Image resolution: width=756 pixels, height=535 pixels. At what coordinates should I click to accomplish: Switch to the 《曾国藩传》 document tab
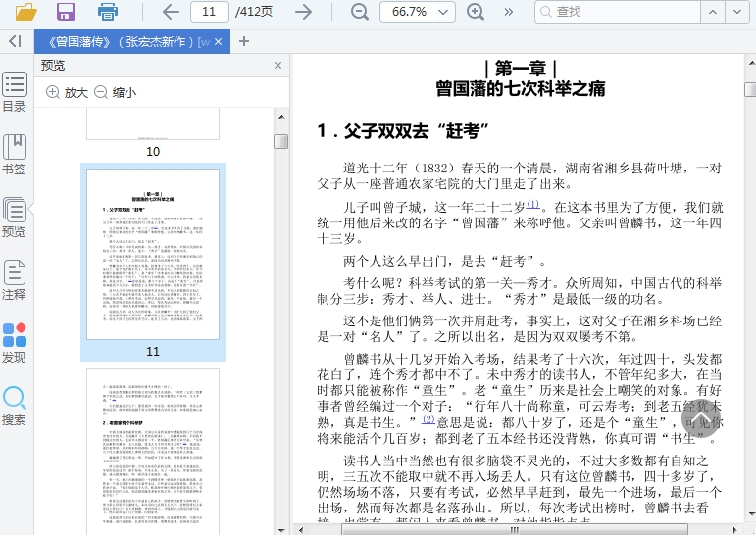tap(123, 41)
